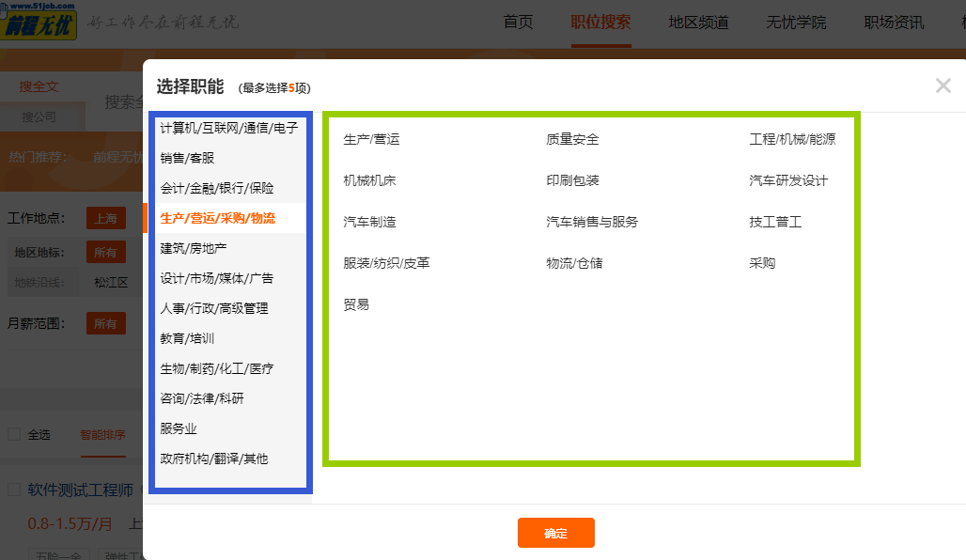This screenshot has width=966, height=560.
Task: Select 政府机构/翻译/其他 category
Action: (x=214, y=459)
